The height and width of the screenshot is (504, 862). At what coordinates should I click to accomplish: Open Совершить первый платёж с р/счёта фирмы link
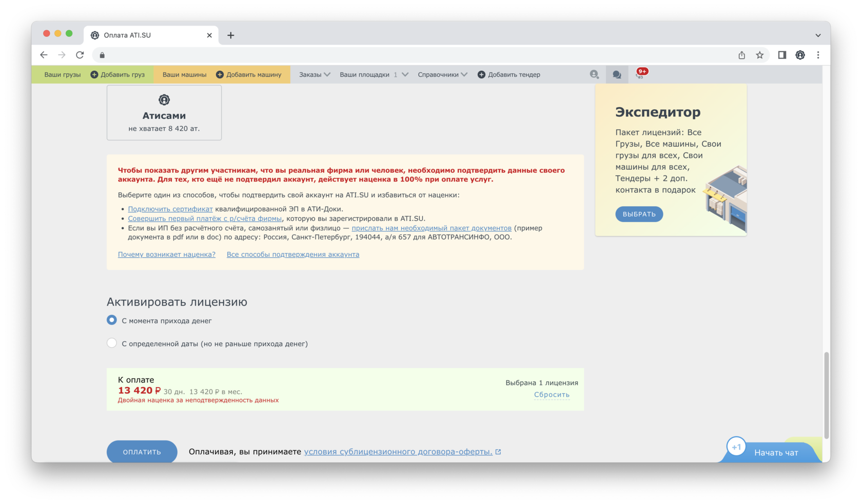tap(205, 218)
